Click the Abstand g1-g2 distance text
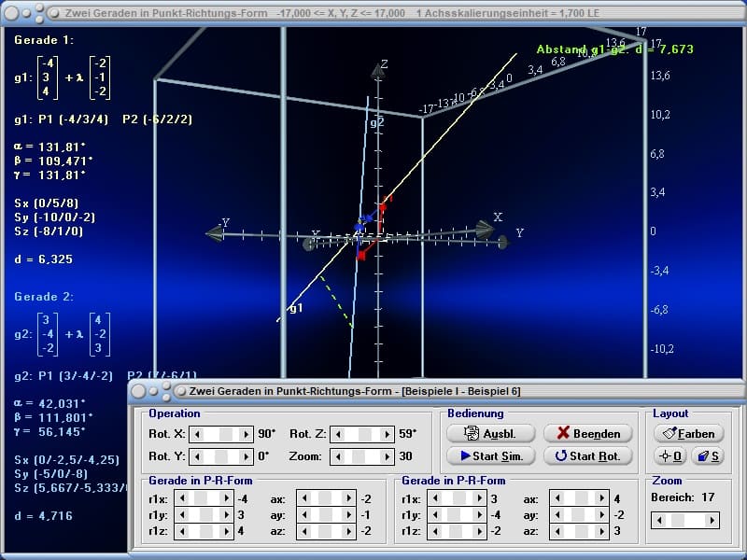The image size is (747, 560). (x=614, y=49)
